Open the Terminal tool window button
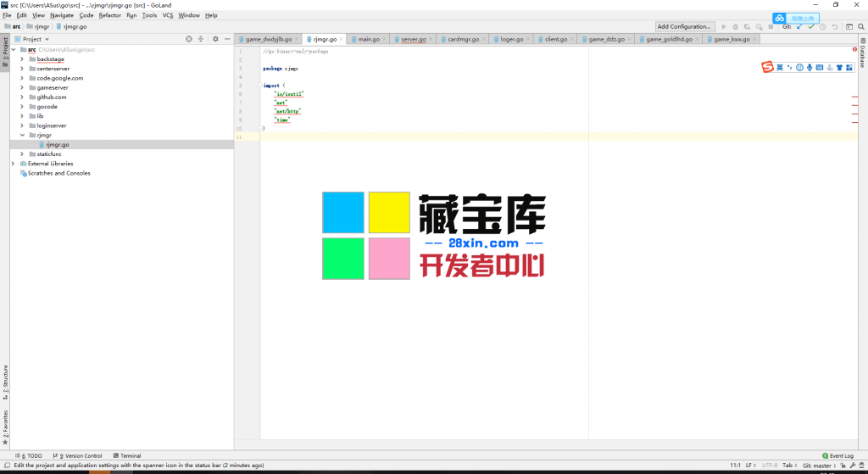Viewport: 868px width, 474px height. [127, 455]
